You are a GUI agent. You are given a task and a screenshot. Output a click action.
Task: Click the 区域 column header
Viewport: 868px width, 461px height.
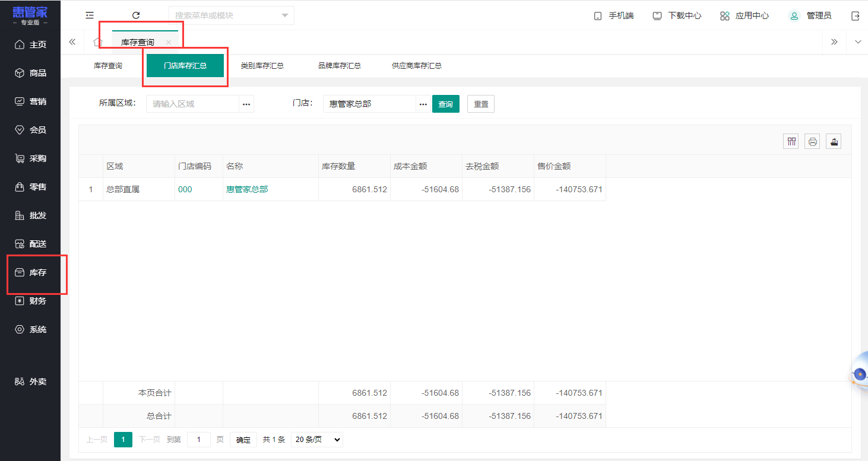point(139,166)
